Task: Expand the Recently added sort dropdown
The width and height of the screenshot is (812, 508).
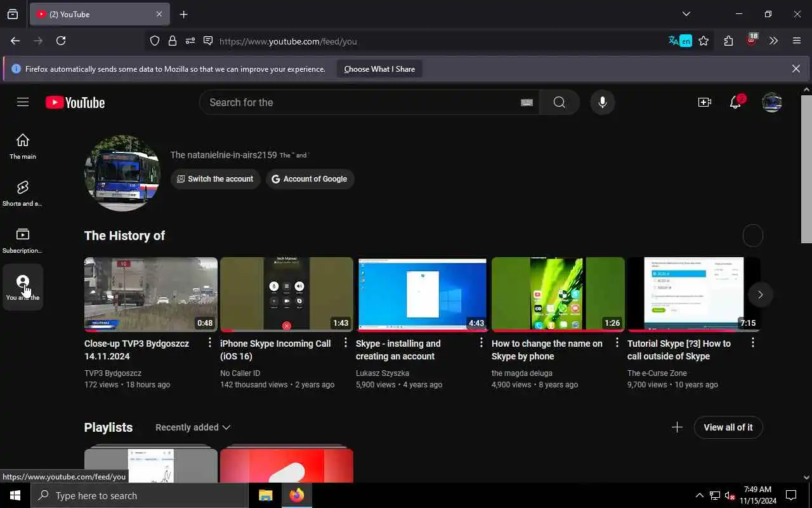Action: [193, 427]
